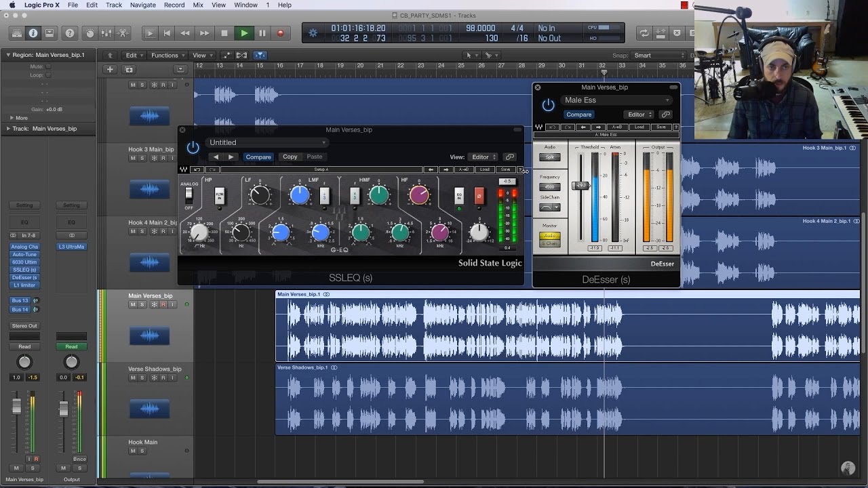Toggle the HP FLTR IN button
Image resolution: width=868 pixels, height=488 pixels.
[219, 197]
